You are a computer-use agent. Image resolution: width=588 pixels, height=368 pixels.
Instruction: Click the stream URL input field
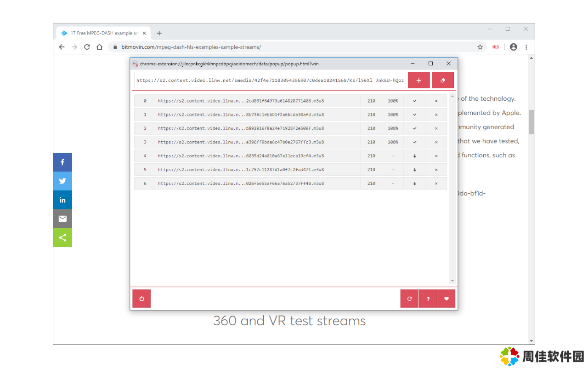coord(270,80)
